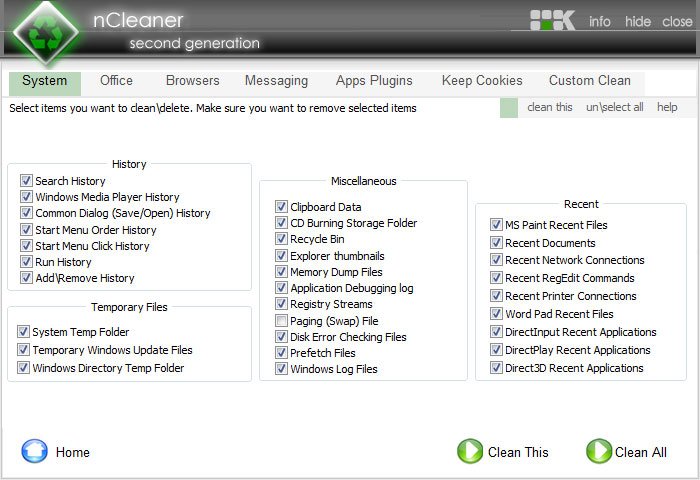The height and width of the screenshot is (480, 700).
Task: Click the green Clean All play icon
Action: pos(599,451)
